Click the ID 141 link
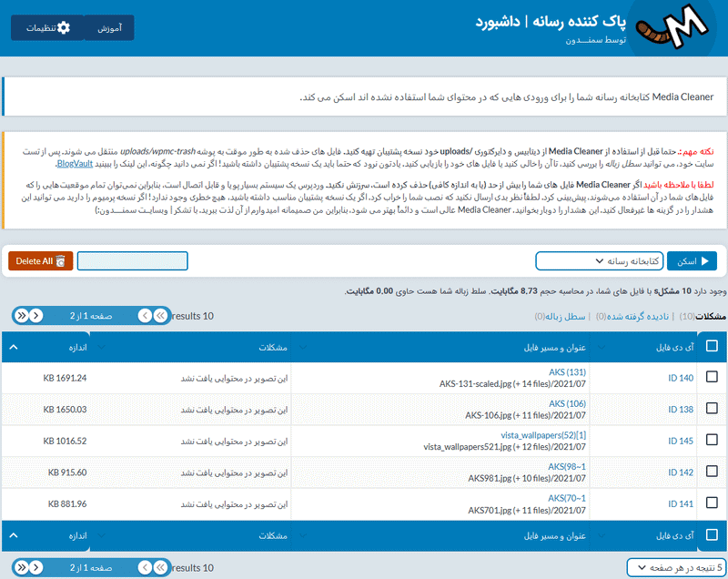Viewport: 728px width, 579px height. pyautogui.click(x=681, y=503)
